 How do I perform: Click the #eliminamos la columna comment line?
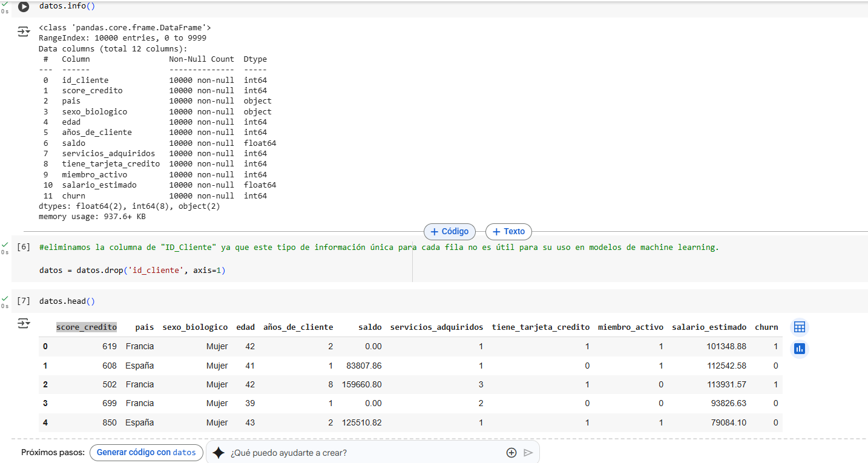(x=379, y=248)
